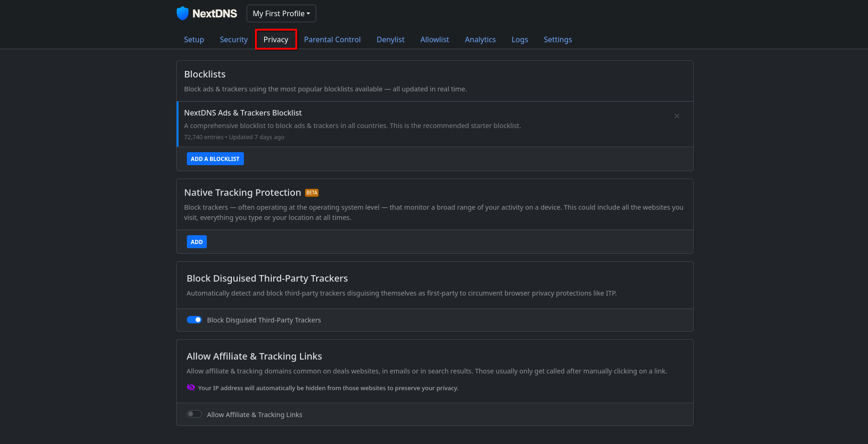This screenshot has width=868, height=444.
Task: Select the Privacy tab
Action: [x=276, y=39]
